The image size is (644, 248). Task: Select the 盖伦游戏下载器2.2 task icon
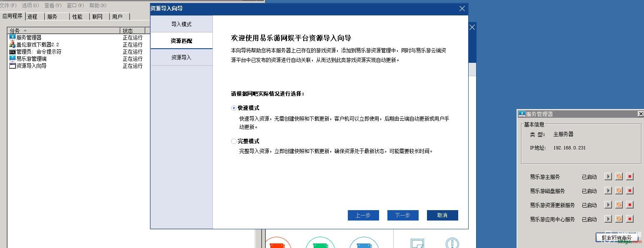(12, 45)
